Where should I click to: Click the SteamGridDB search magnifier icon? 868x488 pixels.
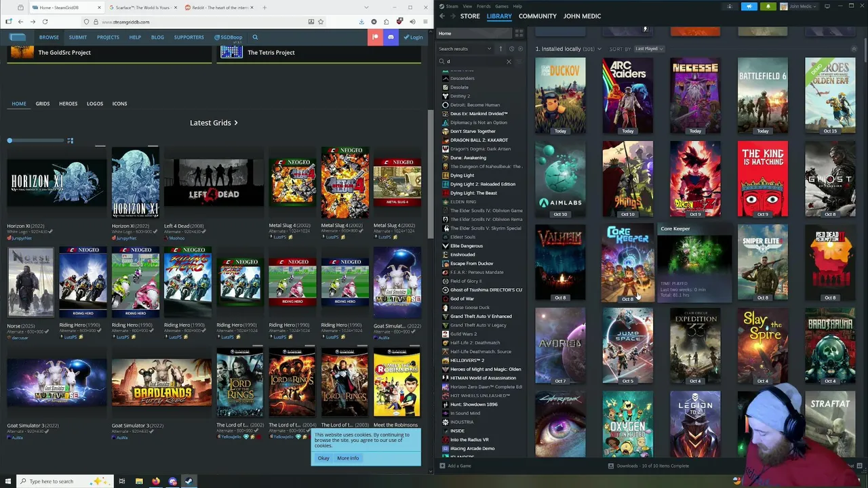coord(255,37)
